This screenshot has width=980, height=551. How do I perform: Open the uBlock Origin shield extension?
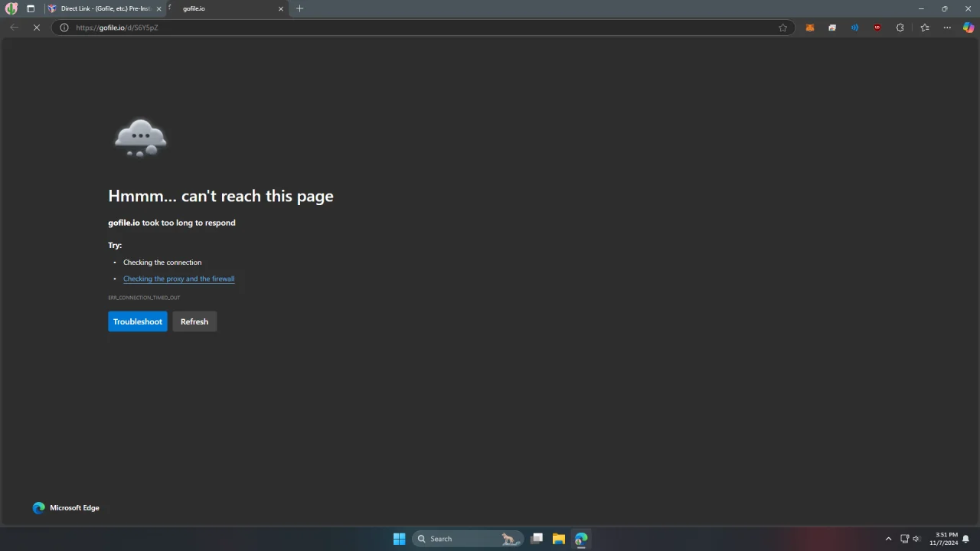(x=877, y=28)
